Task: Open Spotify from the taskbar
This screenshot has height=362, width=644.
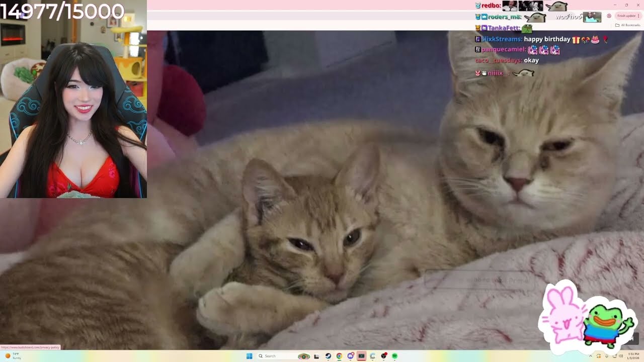Action: 394,356
